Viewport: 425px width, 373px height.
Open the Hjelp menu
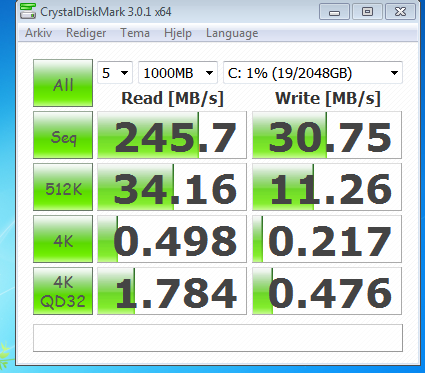(x=178, y=33)
